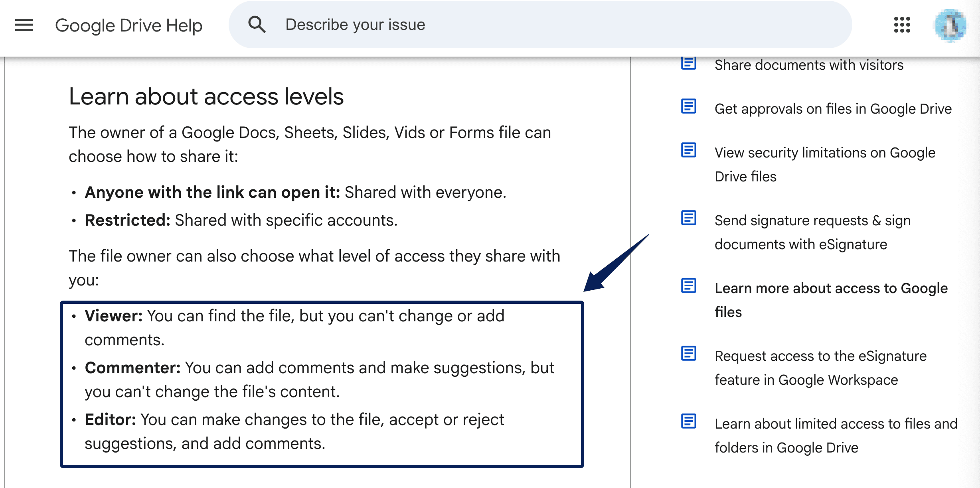Image resolution: width=980 pixels, height=488 pixels.
Task: Click the paragraph starting 'The owner of a Google Docs'
Action: tap(310, 144)
